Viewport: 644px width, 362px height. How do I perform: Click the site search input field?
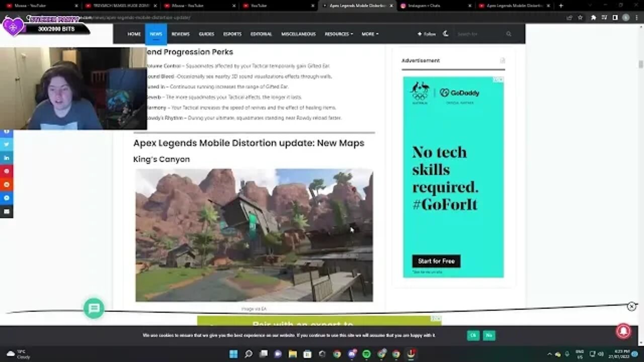[479, 34]
